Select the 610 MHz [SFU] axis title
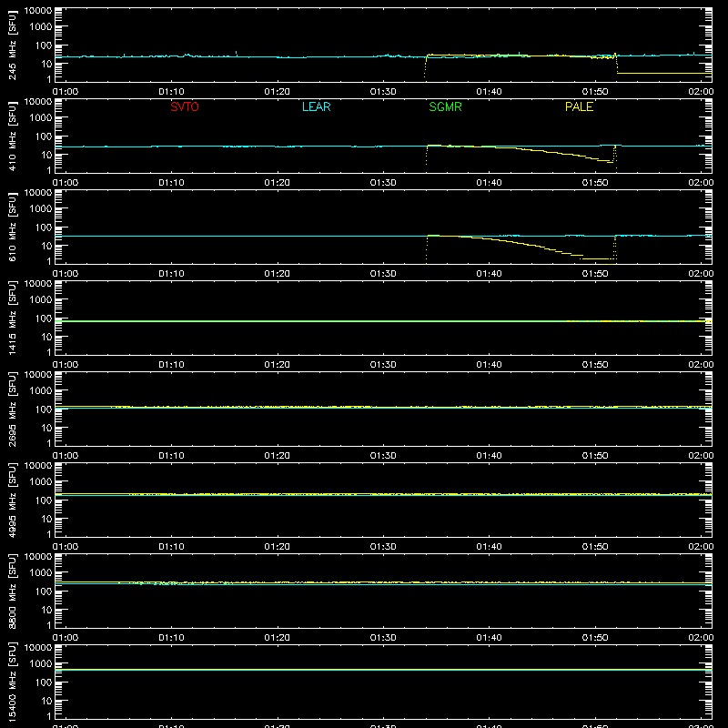This screenshot has height=728, width=728. [13, 227]
